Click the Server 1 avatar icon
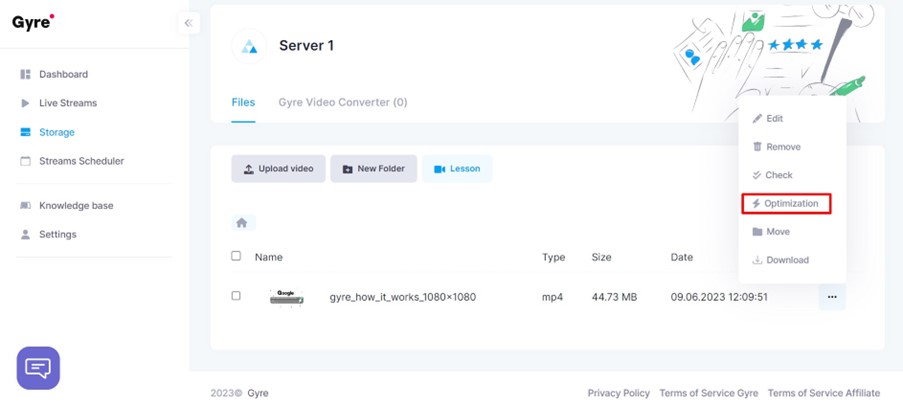 (x=249, y=46)
